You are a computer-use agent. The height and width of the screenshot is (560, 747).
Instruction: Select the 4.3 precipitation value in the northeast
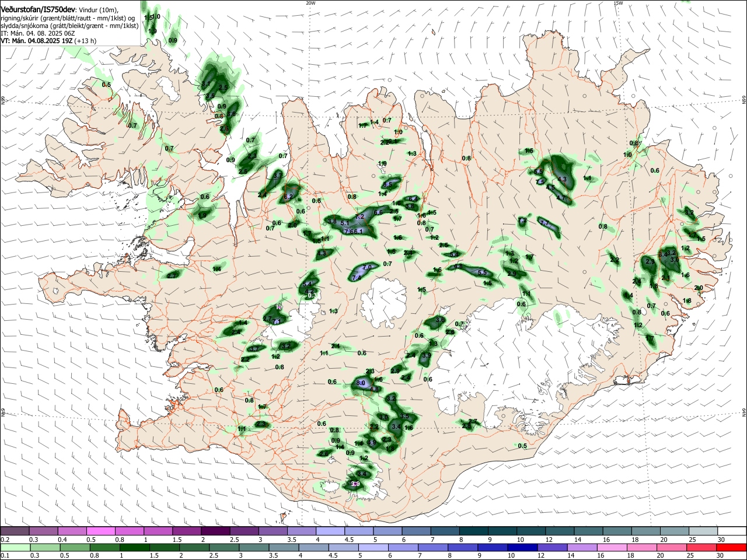tap(563, 179)
